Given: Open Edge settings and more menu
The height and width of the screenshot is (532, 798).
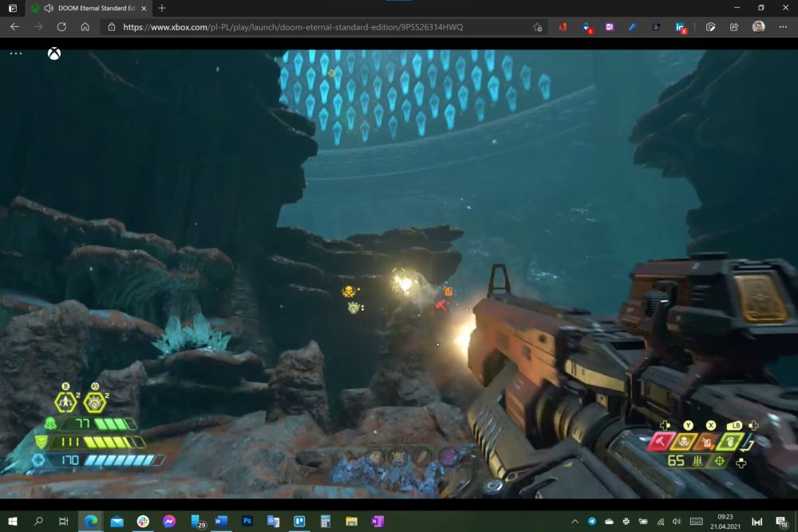Looking at the screenshot, I should coord(783,27).
